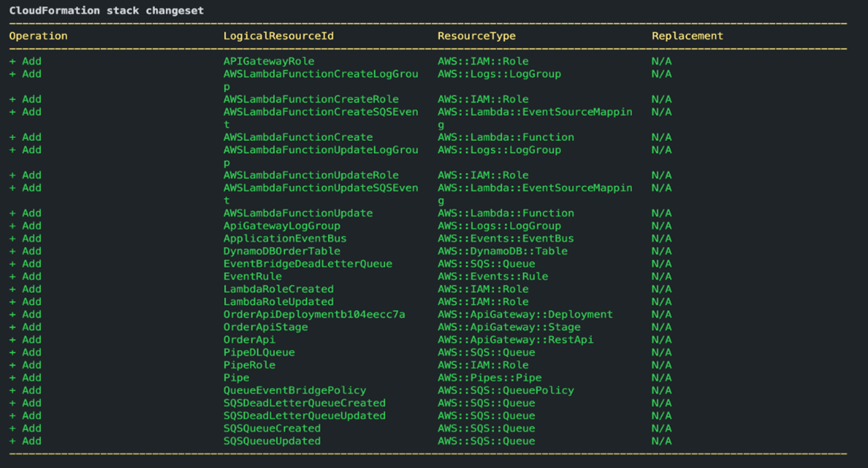Screen dimensions: 868x468
Task: Click AWSLambdaFunctionCreateLogGroup resource ID
Action: pos(320,80)
